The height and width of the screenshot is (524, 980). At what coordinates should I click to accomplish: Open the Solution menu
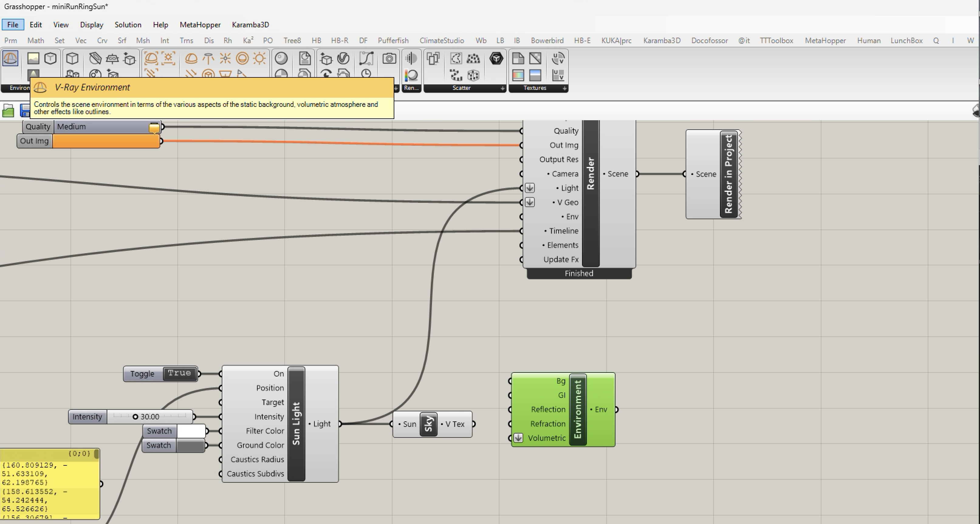click(x=128, y=25)
